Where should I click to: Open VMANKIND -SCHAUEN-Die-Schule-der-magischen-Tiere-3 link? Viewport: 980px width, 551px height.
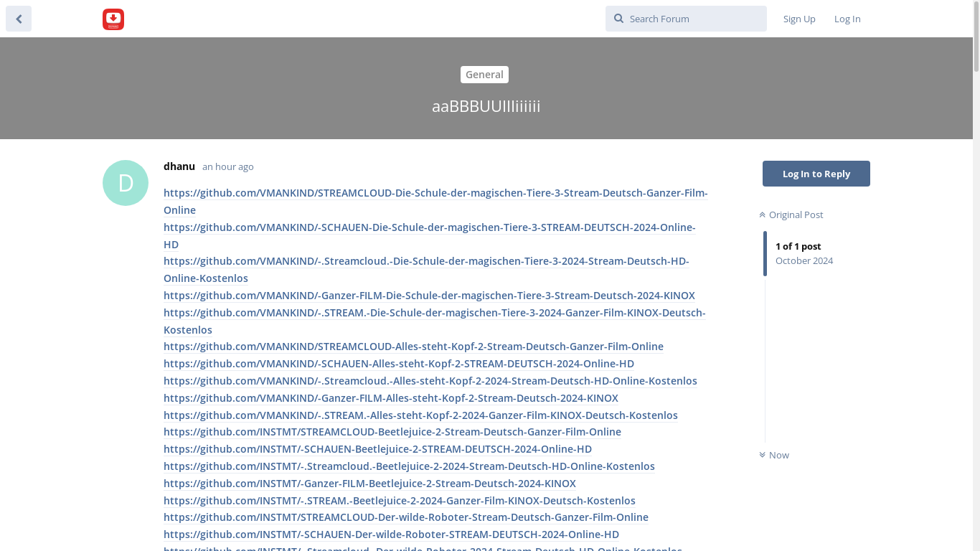coord(429,236)
